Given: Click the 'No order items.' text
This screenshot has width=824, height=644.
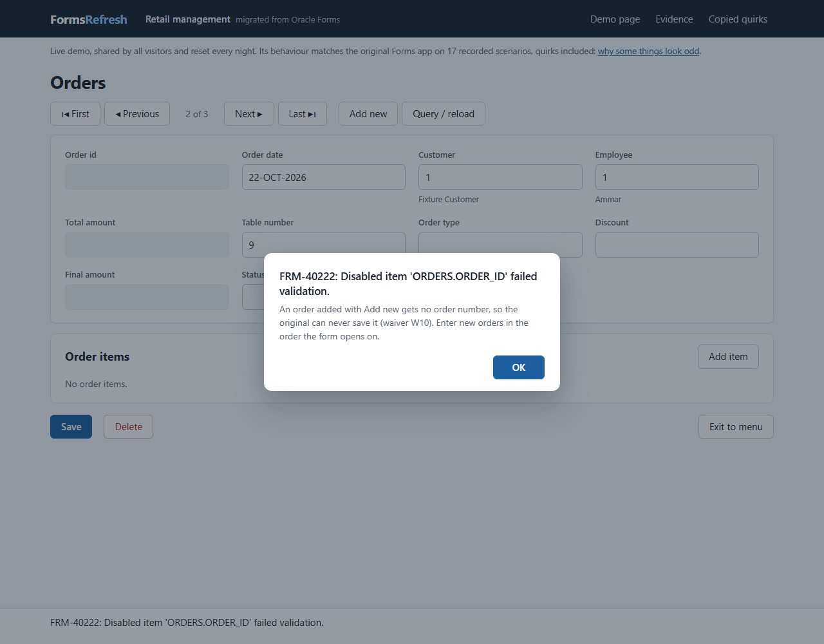Looking at the screenshot, I should point(96,384).
